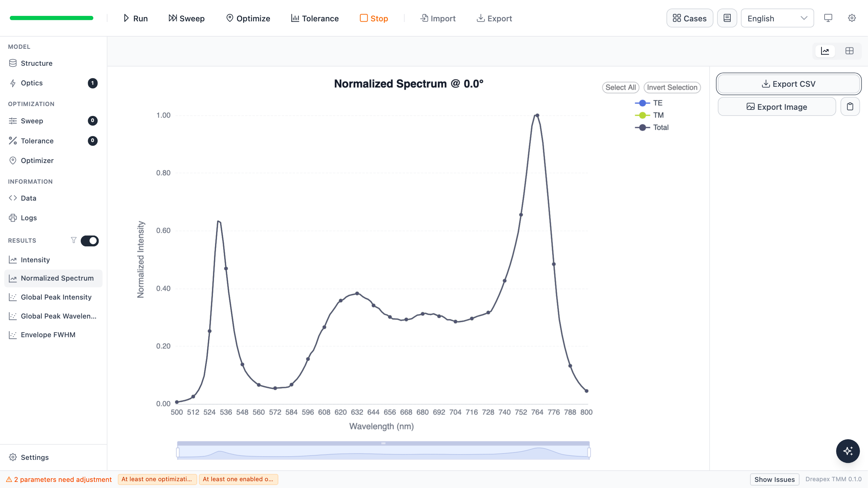Image resolution: width=868 pixels, height=488 pixels.
Task: Toggle the TE series in legend
Action: (648, 103)
